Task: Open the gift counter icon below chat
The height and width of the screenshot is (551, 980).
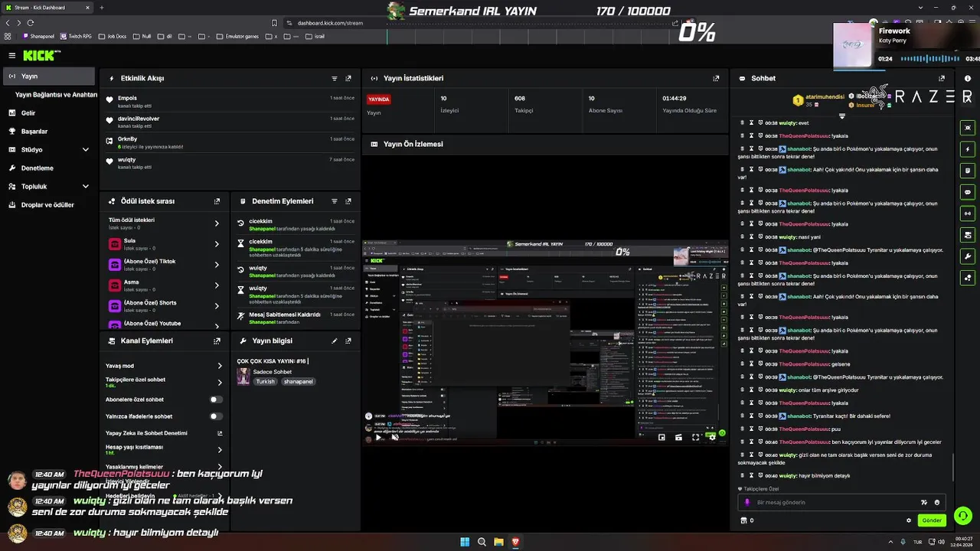Action: [743, 520]
